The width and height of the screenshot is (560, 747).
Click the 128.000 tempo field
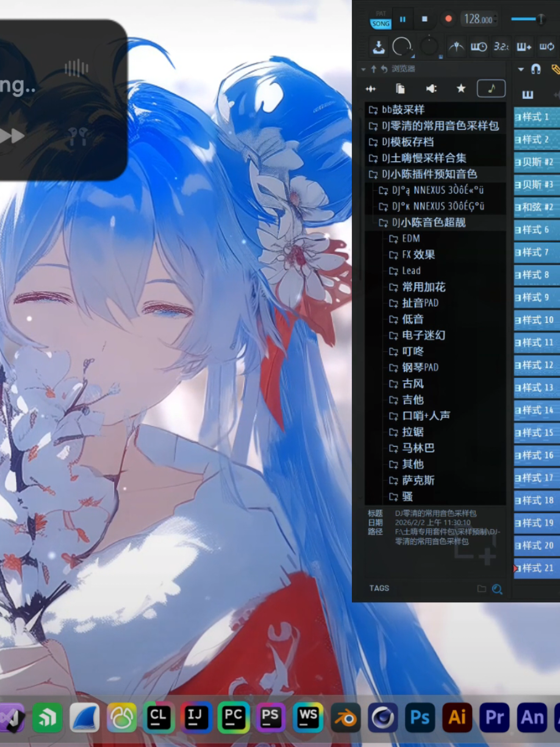478,19
